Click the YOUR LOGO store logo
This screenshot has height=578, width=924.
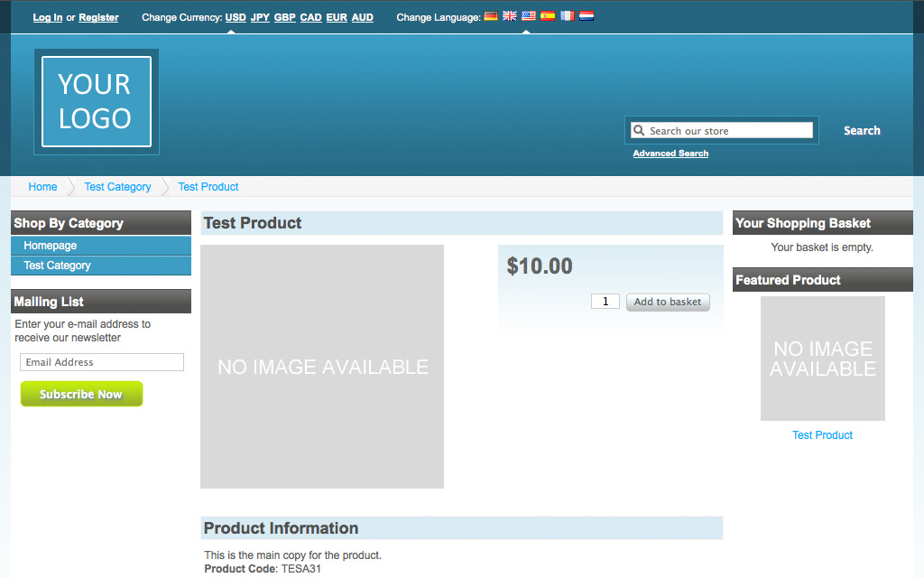coord(96,101)
